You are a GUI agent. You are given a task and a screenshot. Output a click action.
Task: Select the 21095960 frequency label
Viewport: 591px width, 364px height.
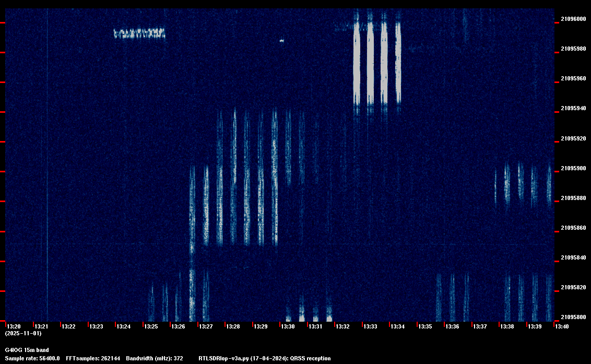point(574,78)
